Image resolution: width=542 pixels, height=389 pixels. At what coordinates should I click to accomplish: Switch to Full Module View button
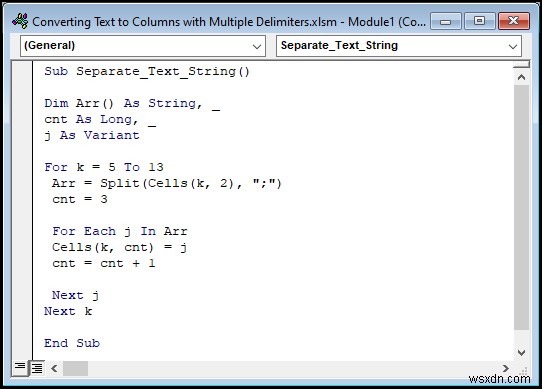pyautogui.click(x=37, y=368)
